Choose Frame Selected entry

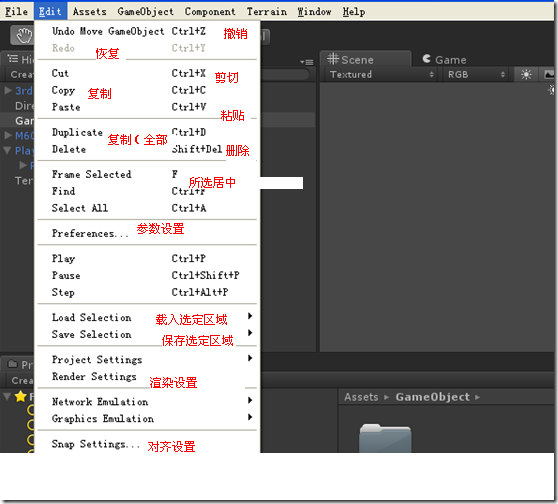coord(147,174)
